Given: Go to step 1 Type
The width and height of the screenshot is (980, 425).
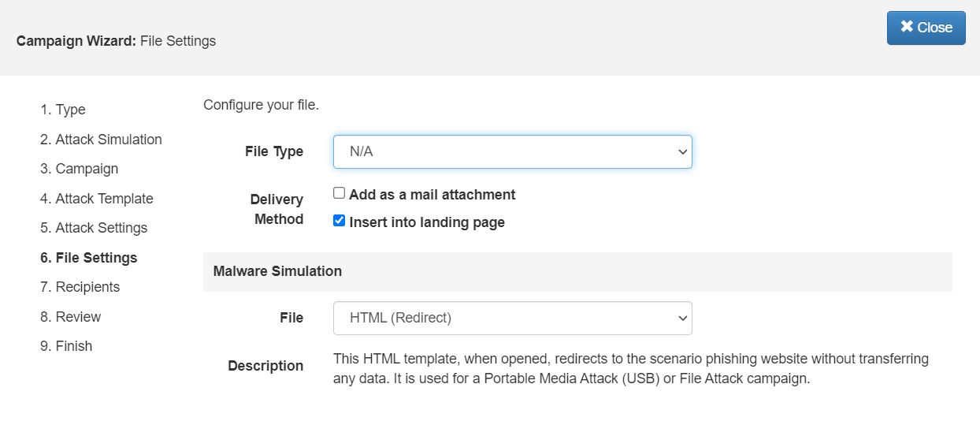Looking at the screenshot, I should (x=63, y=110).
